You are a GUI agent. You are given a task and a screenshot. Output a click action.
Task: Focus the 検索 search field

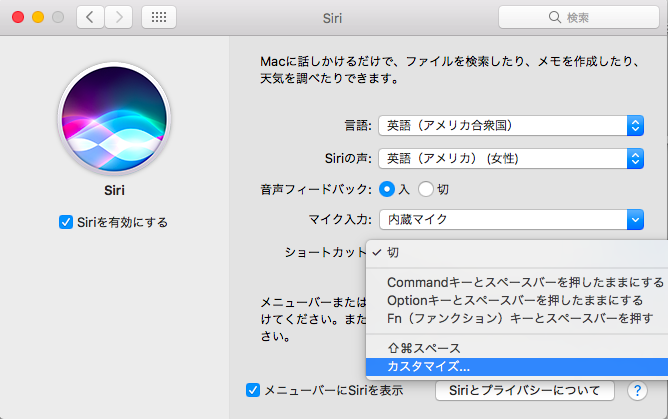(x=579, y=17)
